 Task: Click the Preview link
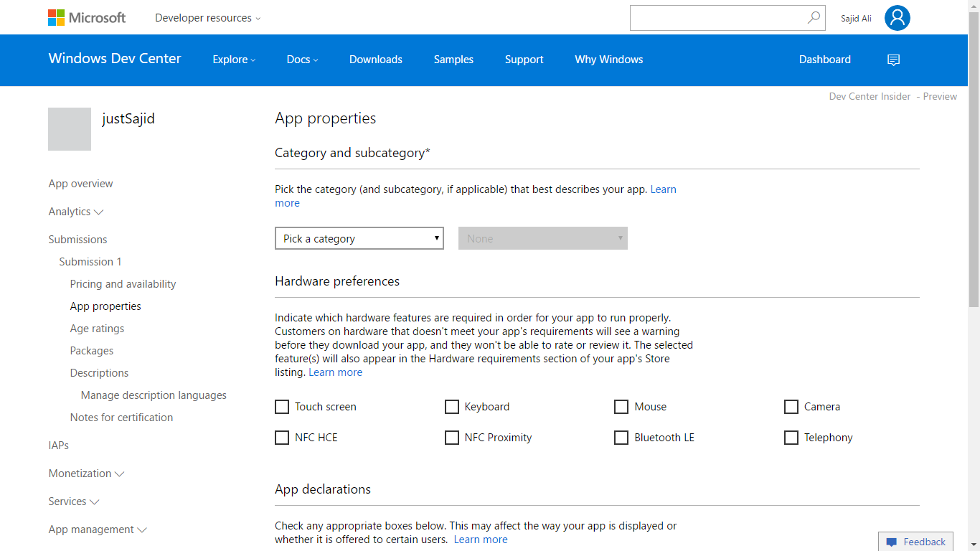(x=940, y=96)
